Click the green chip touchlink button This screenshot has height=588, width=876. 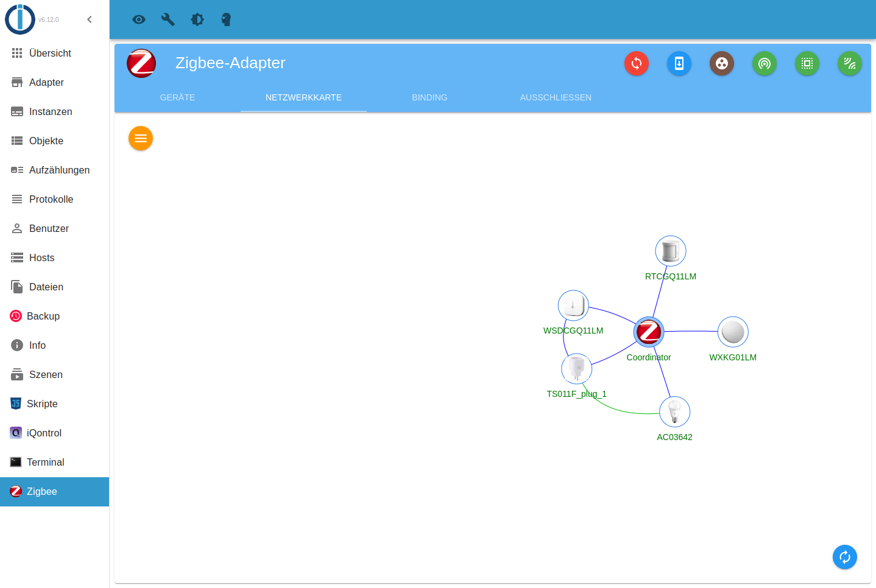(807, 63)
